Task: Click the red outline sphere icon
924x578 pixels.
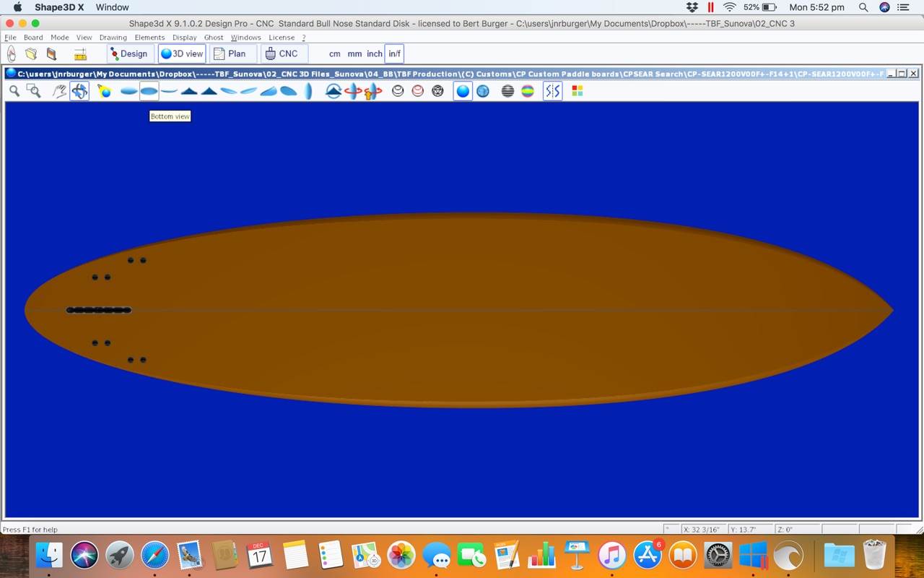Action: tap(417, 91)
